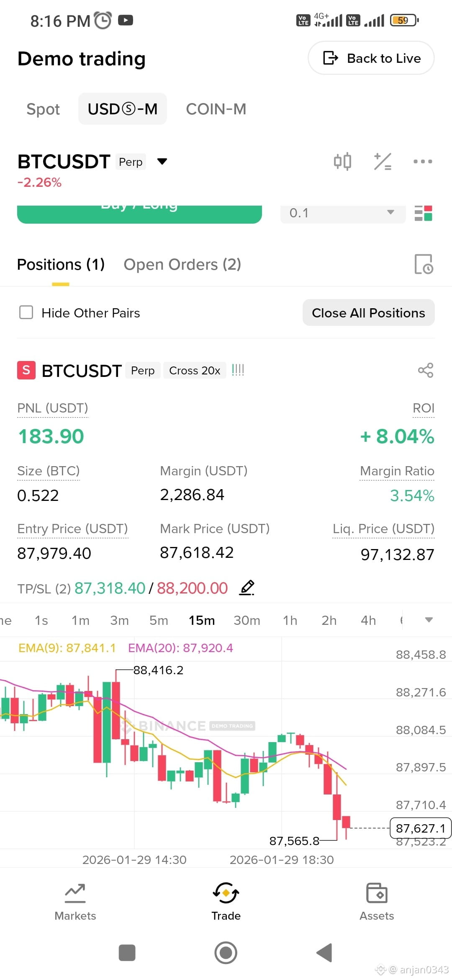Expand more chart timeframes arrow
Image resolution: width=452 pixels, height=980 pixels.
click(429, 620)
